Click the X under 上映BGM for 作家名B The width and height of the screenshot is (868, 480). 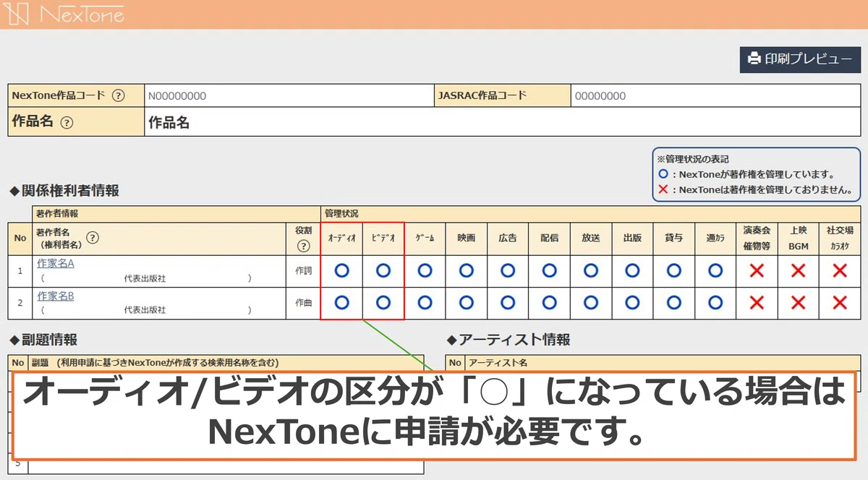tap(798, 303)
